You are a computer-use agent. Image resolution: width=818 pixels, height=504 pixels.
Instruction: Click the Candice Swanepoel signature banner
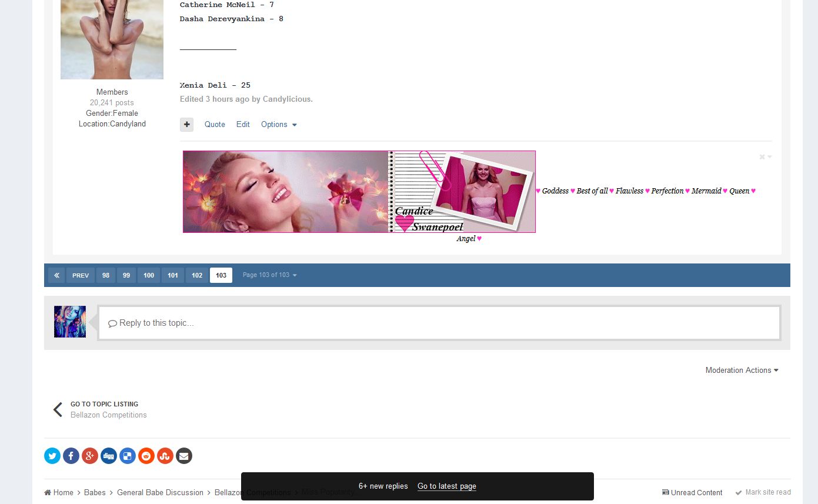tap(359, 192)
